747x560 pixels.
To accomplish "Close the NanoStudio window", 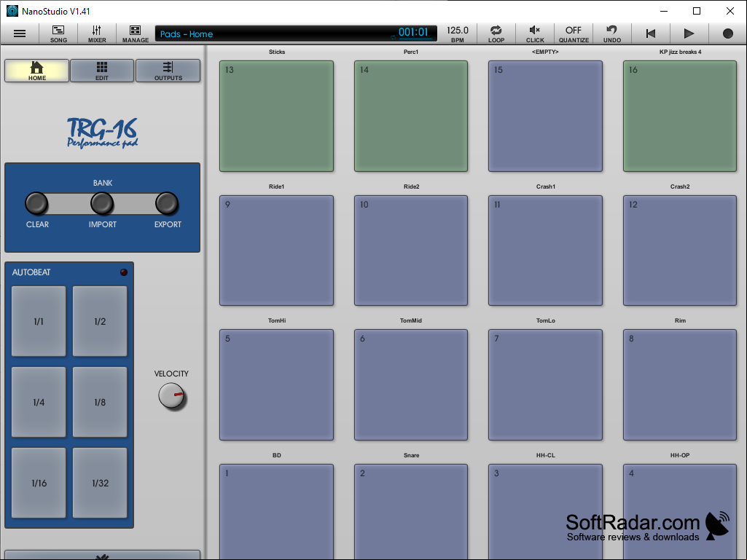I will 730,11.
